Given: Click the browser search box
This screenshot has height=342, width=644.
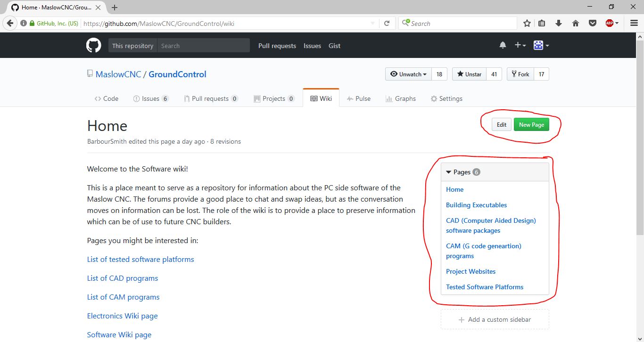Looking at the screenshot, I should point(458,23).
